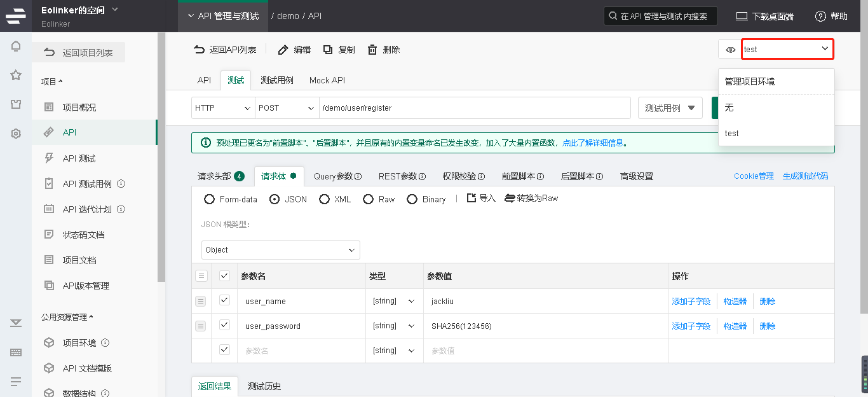
Task: Open the shirt icon in left rail
Action: coord(16,104)
